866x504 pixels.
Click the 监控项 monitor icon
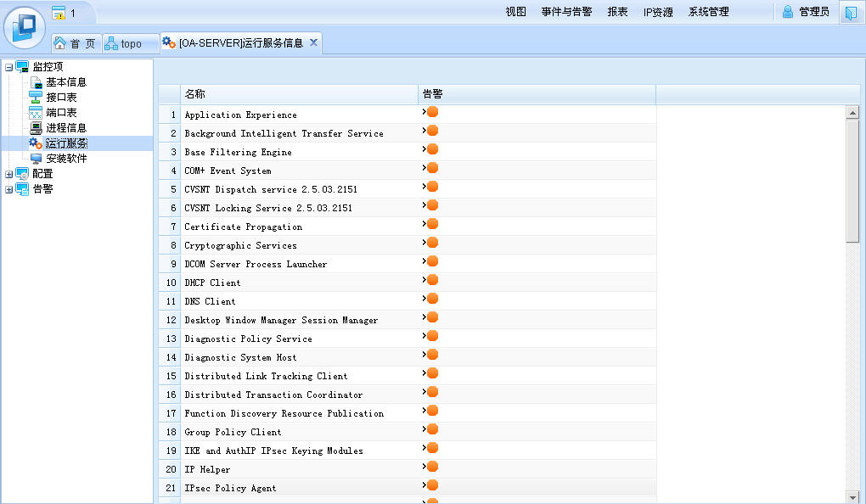click(22, 67)
